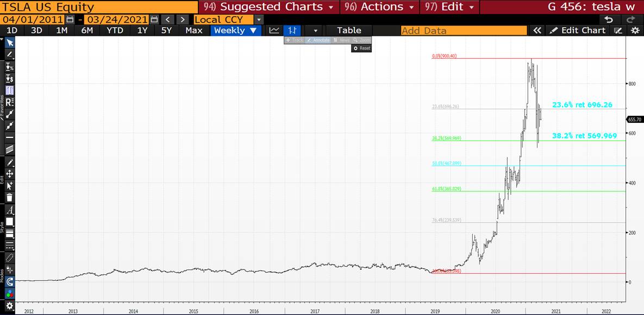This screenshot has width=644, height=315.
Task: Select the regression R tool
Action: (x=10, y=103)
